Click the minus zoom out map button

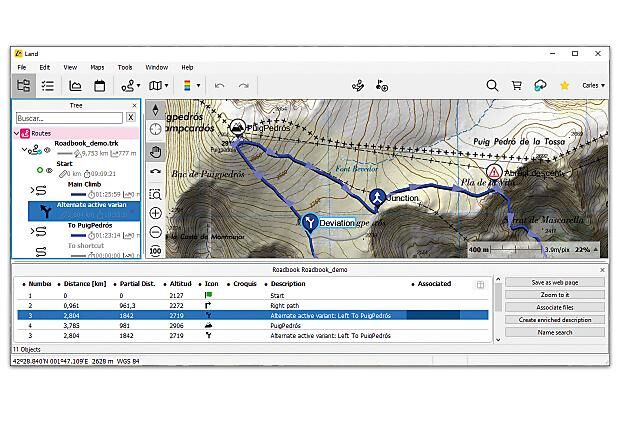155,232
